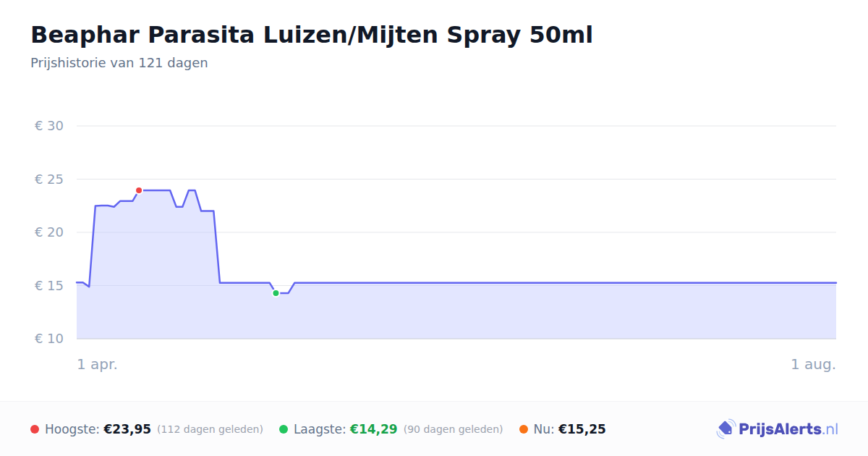Image resolution: width=868 pixels, height=456 pixels.
Task: Click the €23,95 highest price value
Action: point(127,429)
